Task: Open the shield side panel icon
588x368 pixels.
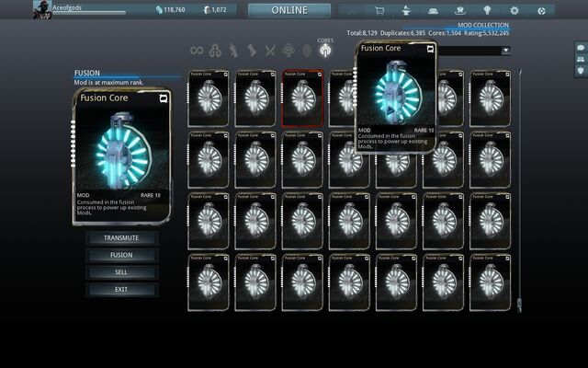Action: pyautogui.click(x=581, y=71)
